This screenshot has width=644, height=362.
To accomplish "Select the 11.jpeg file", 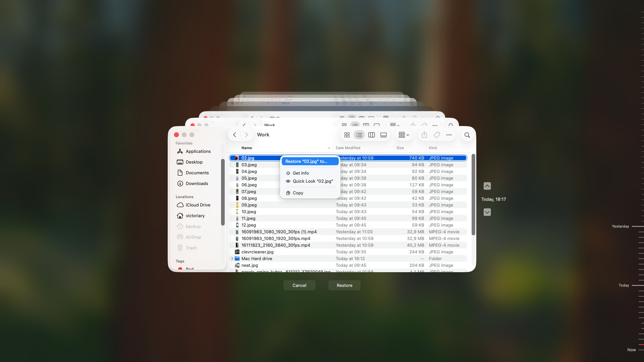I will tap(348, 218).
